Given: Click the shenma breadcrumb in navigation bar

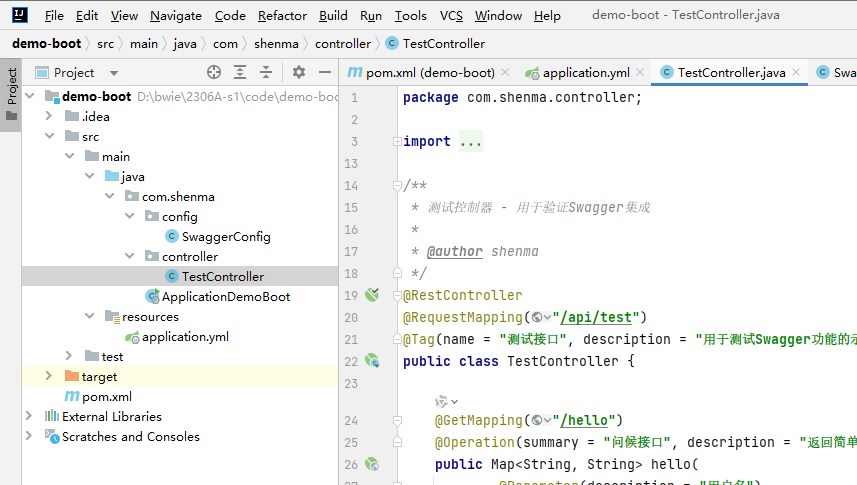Looking at the screenshot, I should click(x=276, y=43).
